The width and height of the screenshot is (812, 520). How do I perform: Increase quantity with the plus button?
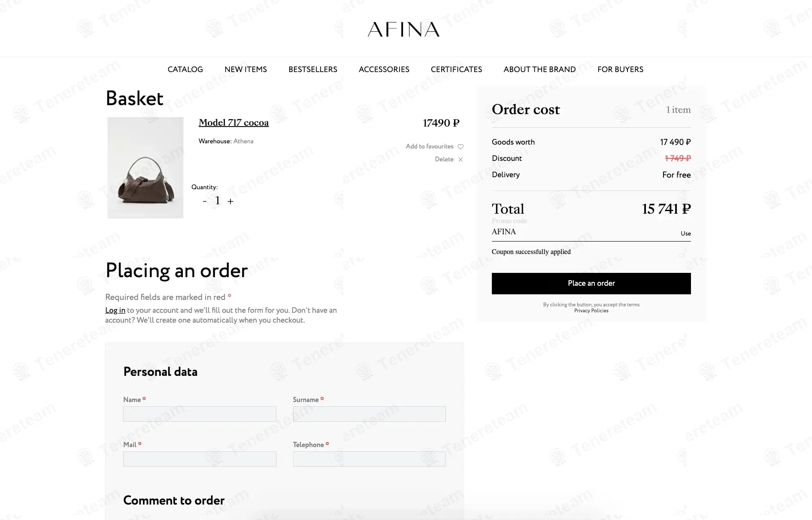click(230, 201)
